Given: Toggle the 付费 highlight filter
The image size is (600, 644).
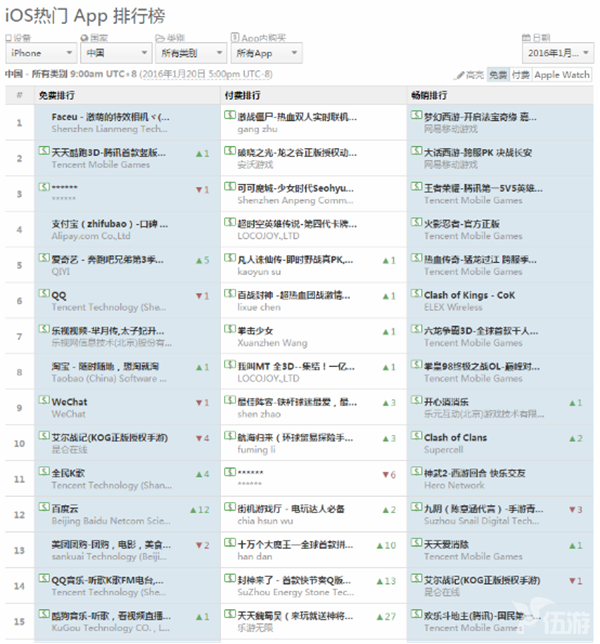Looking at the screenshot, I should click(x=521, y=75).
